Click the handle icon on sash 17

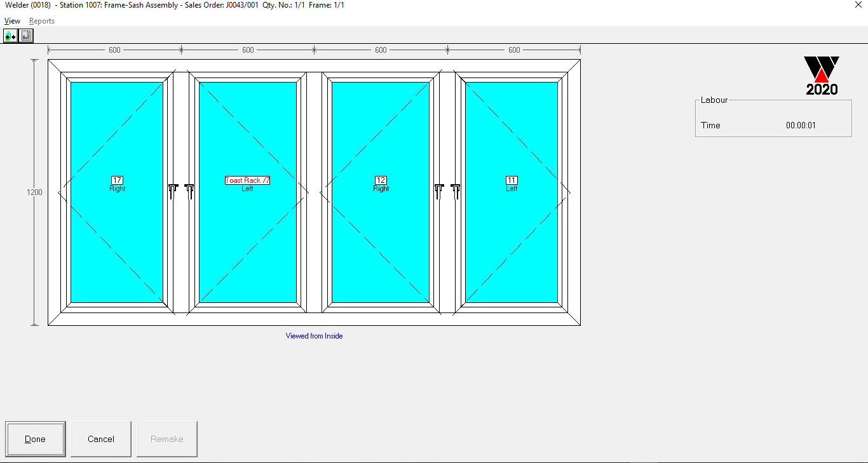(173, 191)
